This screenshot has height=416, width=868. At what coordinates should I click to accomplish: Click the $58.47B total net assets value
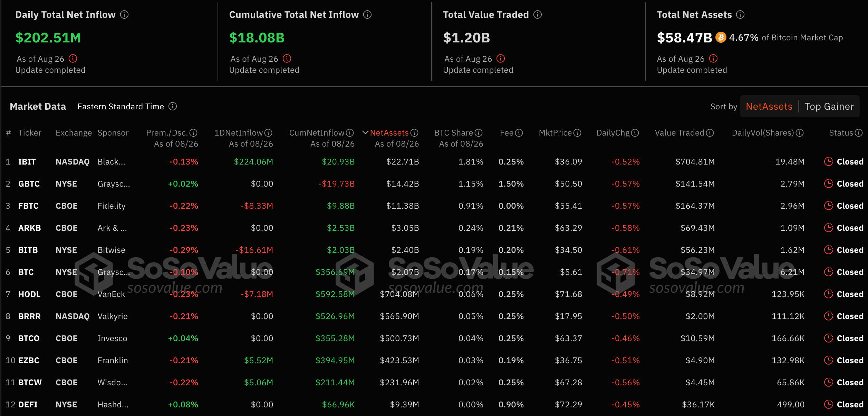pos(684,38)
